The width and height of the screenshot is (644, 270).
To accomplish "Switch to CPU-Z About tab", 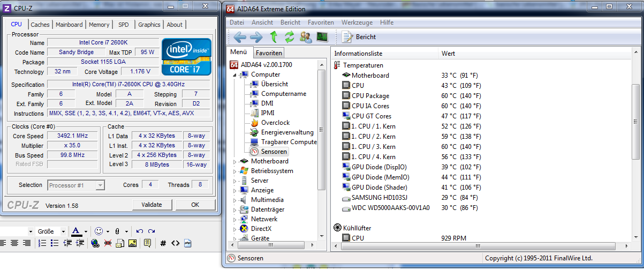I will pos(175,25).
